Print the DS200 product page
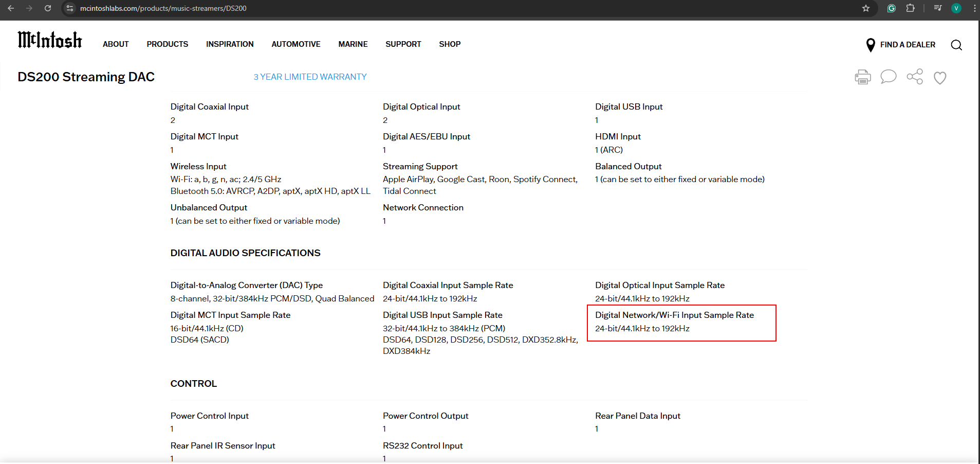Screen dimensions: 980x464 tap(863, 77)
